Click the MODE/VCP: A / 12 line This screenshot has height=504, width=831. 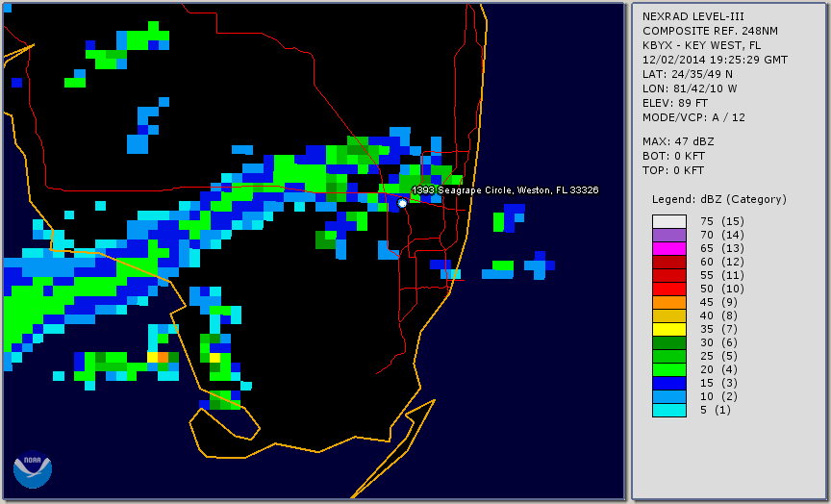[693, 117]
